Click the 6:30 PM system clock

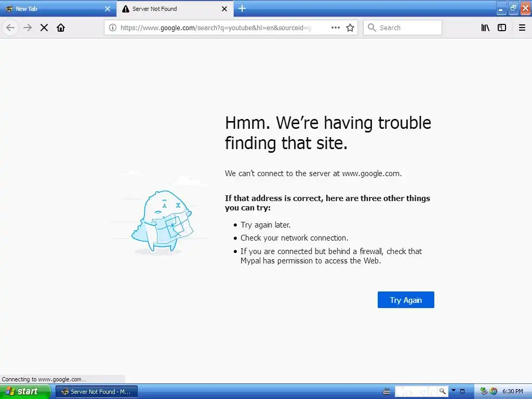coord(513,392)
